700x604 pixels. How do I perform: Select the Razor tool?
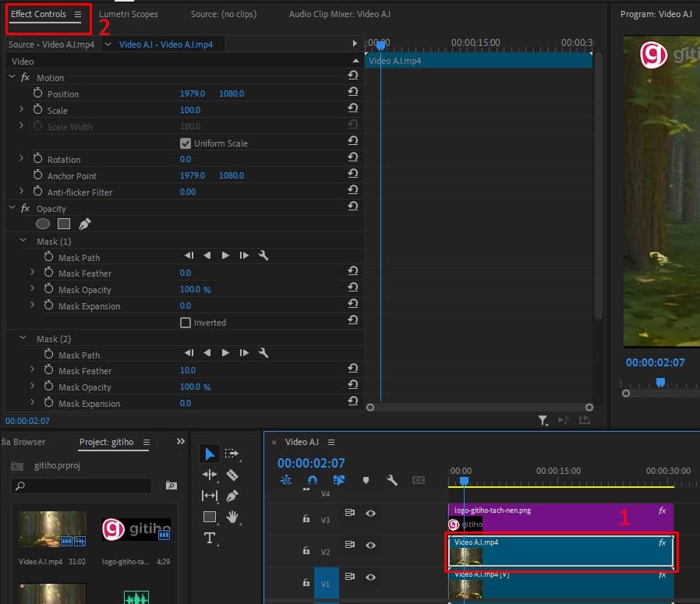(232, 474)
